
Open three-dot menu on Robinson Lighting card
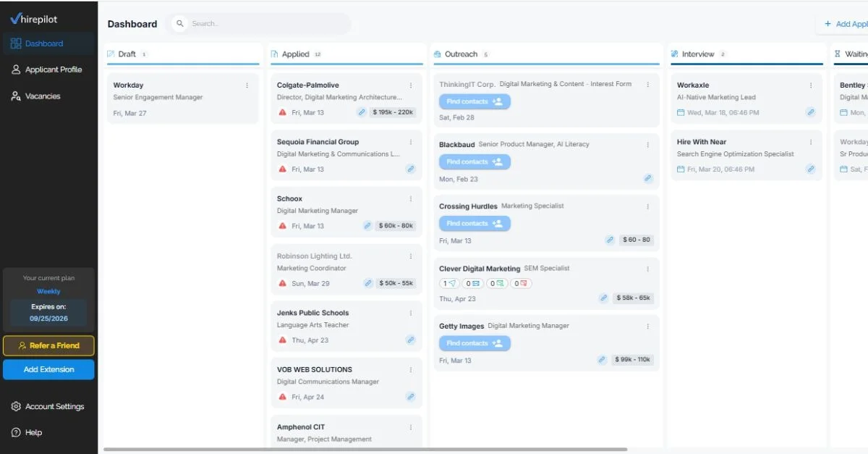411,256
